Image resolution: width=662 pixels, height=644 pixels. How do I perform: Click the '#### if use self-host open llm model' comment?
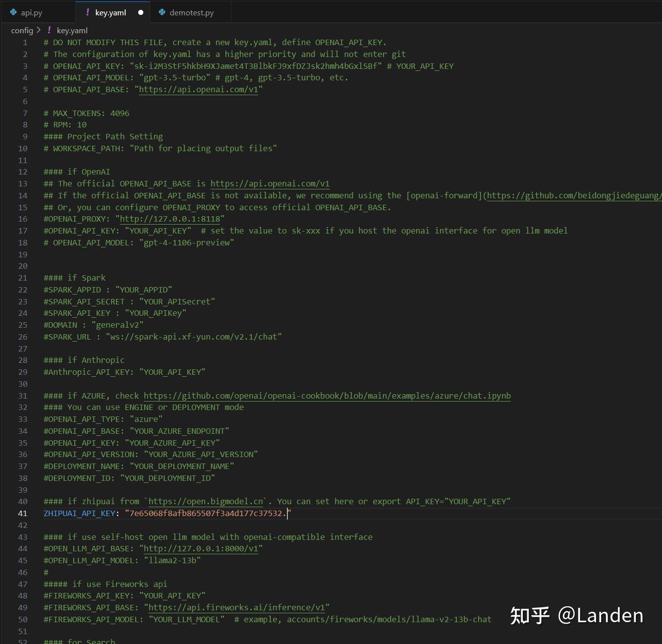pyautogui.click(x=208, y=537)
